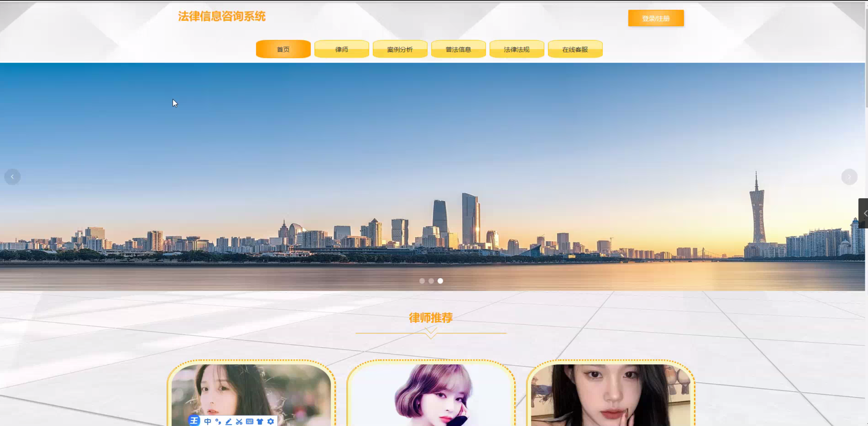Click the 律师推荐 section heading

(x=431, y=318)
